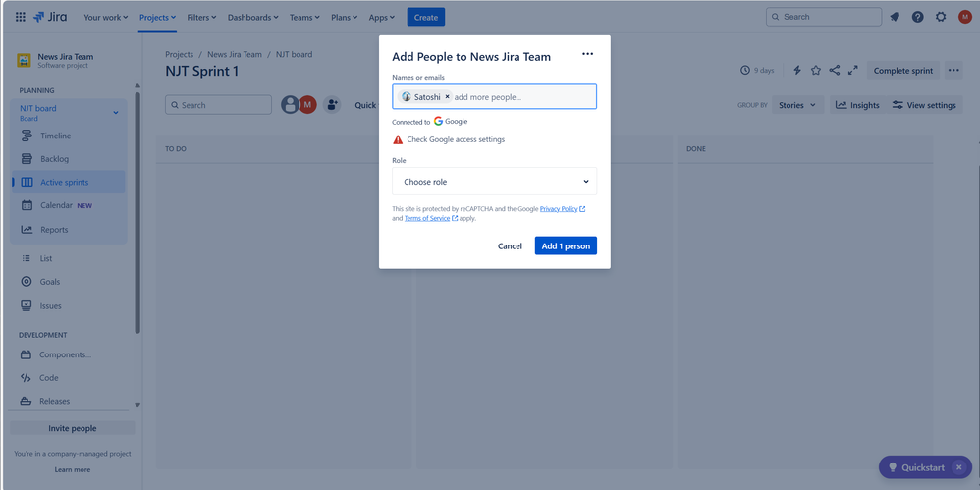This screenshot has height=490, width=980.
Task: Filter by red M avatar on board
Action: pyautogui.click(x=307, y=104)
